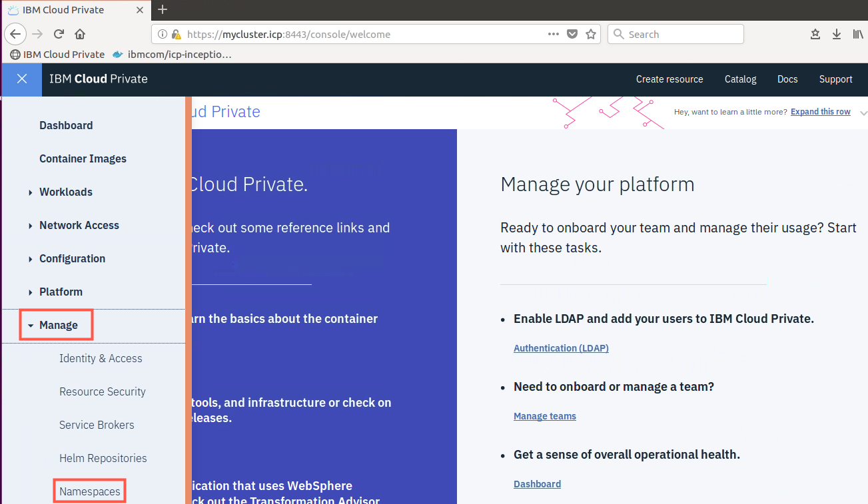Open the Authentication (LDAP) link

tap(561, 348)
